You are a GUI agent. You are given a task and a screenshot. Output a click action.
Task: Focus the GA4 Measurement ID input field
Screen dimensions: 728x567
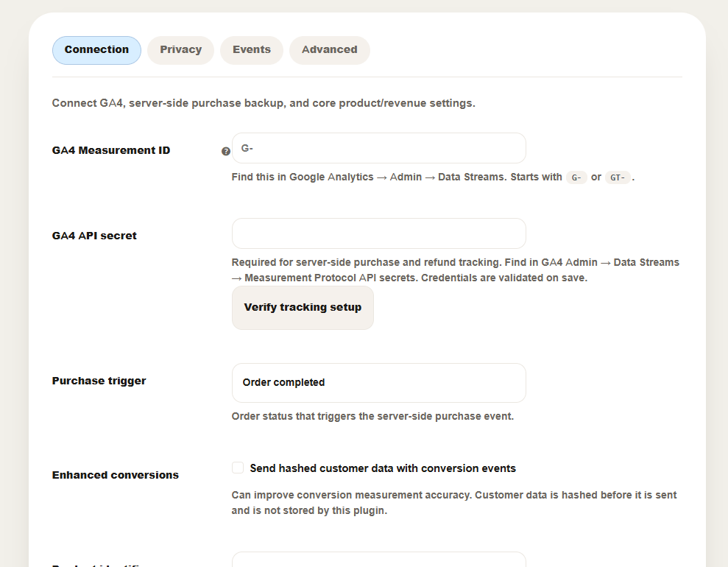point(379,148)
